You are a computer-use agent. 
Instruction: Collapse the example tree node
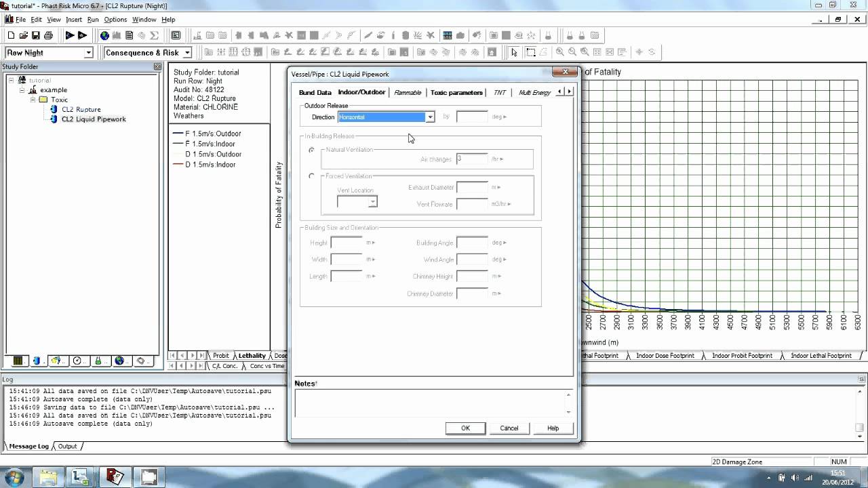(x=22, y=89)
